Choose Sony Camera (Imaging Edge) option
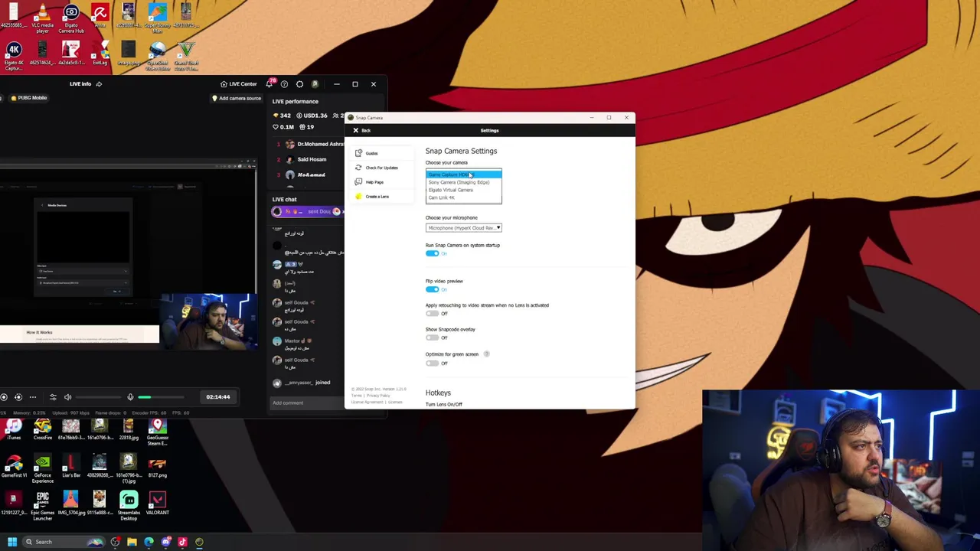 point(464,182)
